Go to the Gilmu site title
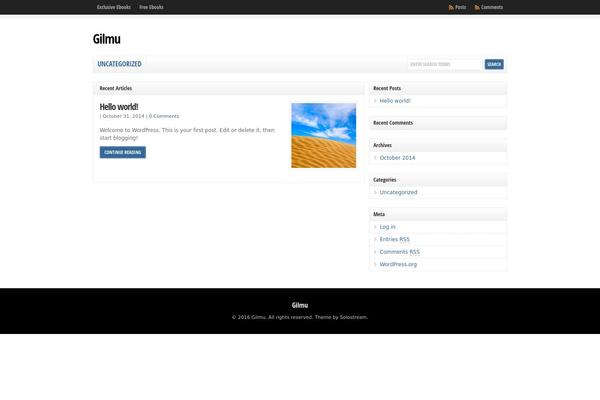 [107, 39]
